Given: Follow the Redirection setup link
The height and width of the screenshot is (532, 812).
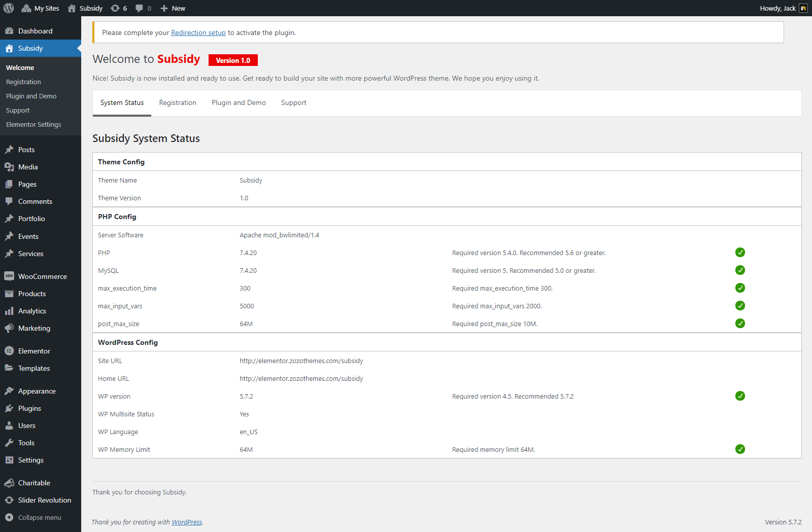Looking at the screenshot, I should (x=198, y=32).
